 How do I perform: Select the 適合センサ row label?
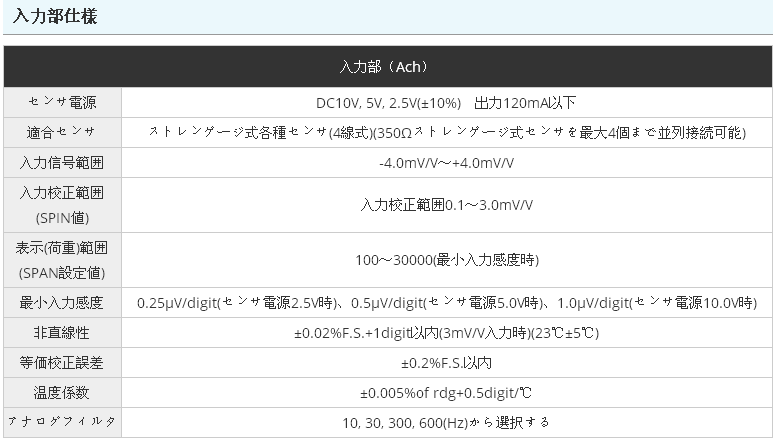coord(62,132)
